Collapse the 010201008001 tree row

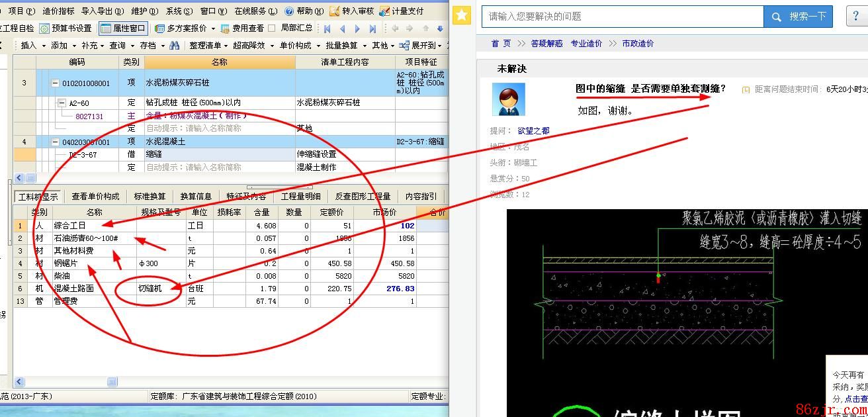[56, 83]
